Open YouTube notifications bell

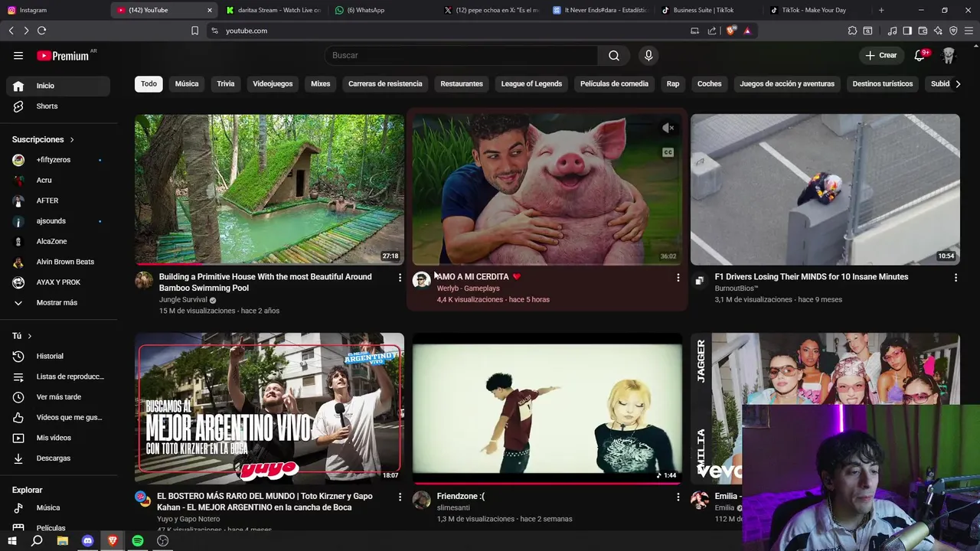[920, 55]
